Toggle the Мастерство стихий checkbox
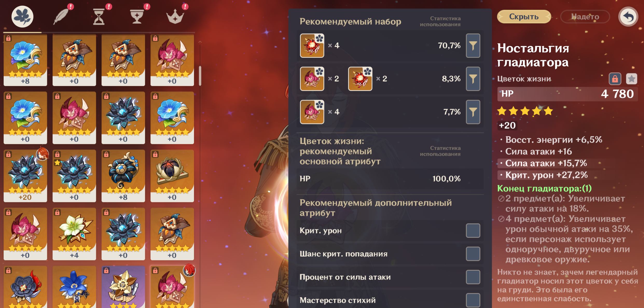 473,300
